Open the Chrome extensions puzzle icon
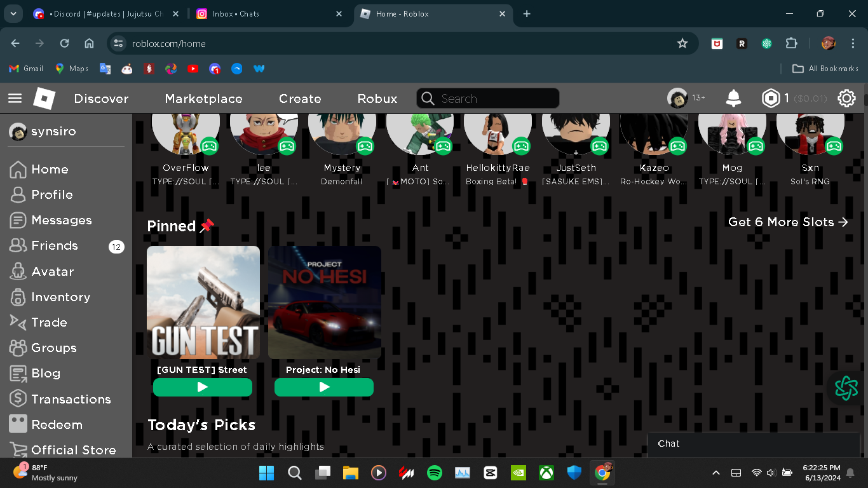Viewport: 868px width, 488px height. point(791,43)
